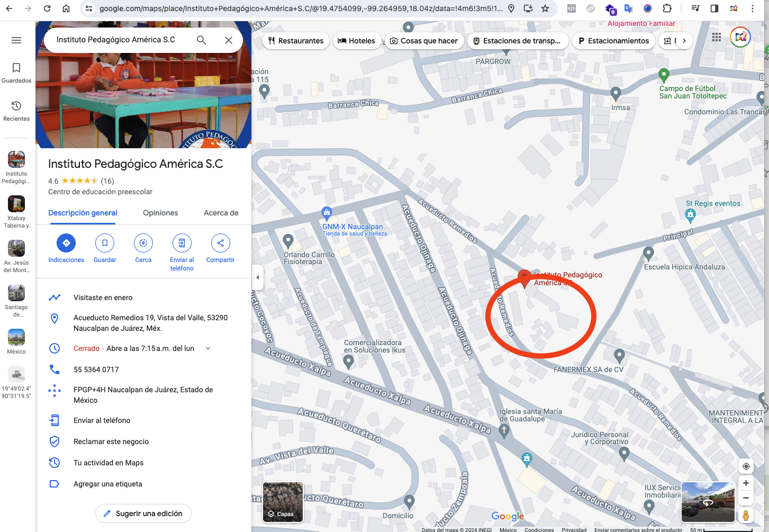This screenshot has height=532, width=769.
Task: Show more category chips arrow
Action: click(684, 41)
